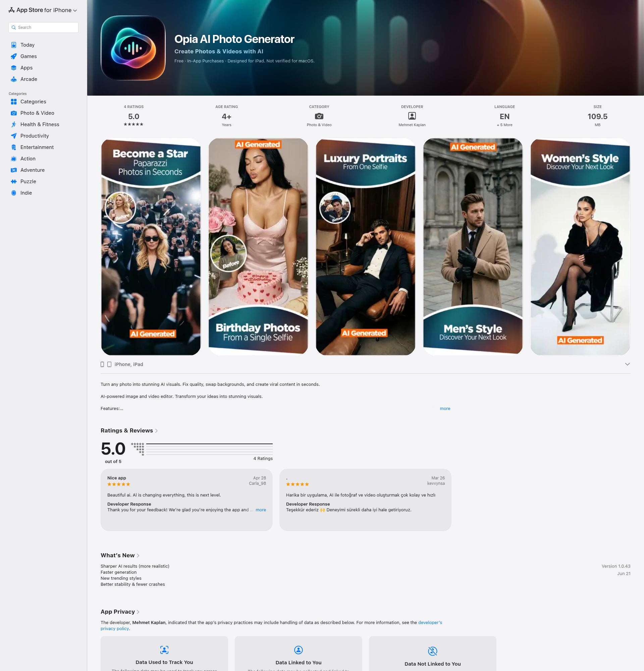644x671 pixels.
Task: Click the Data Not Linked to You icon
Action: (x=433, y=651)
